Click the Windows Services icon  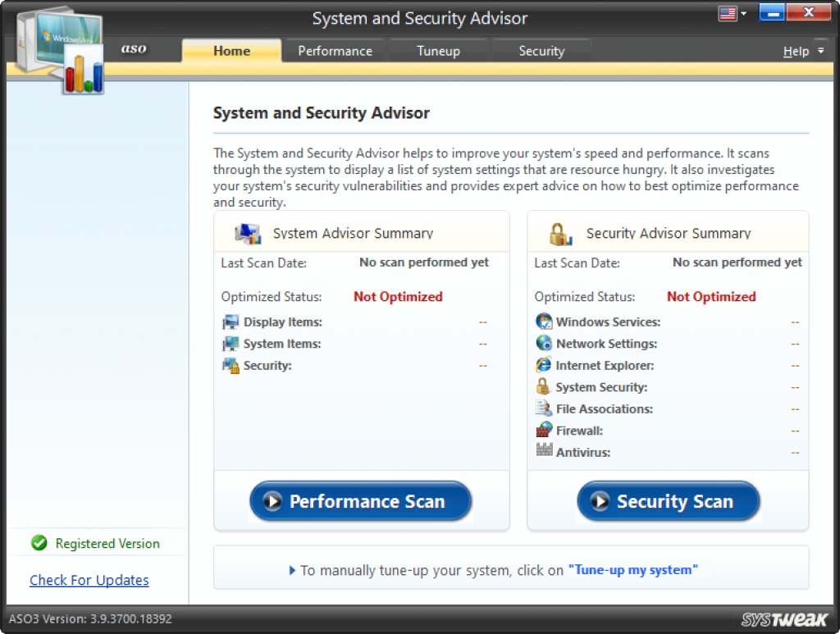pyautogui.click(x=544, y=322)
